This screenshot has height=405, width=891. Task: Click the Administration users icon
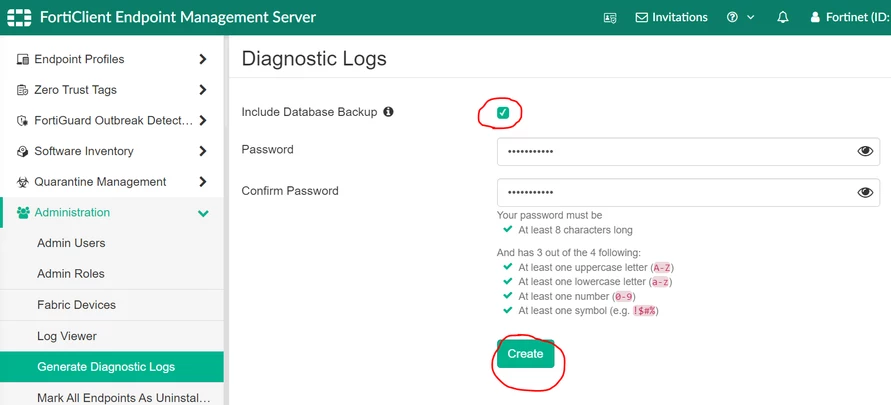(x=23, y=212)
